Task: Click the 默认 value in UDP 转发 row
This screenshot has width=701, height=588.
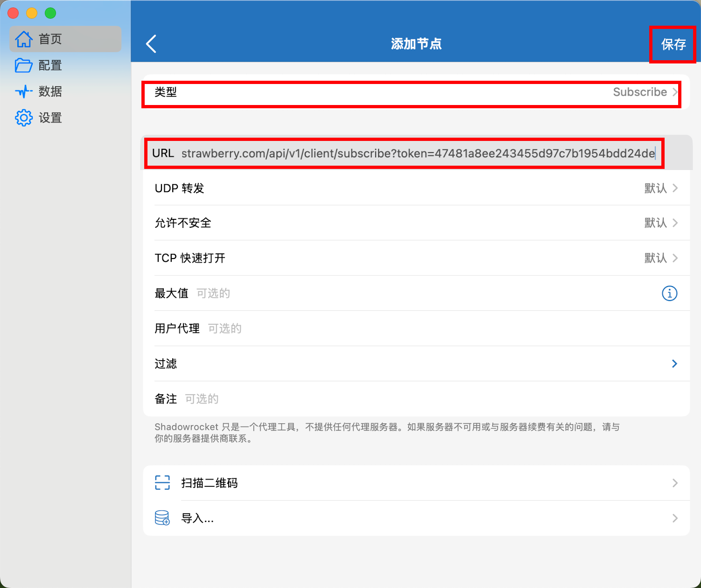Action: [x=656, y=188]
